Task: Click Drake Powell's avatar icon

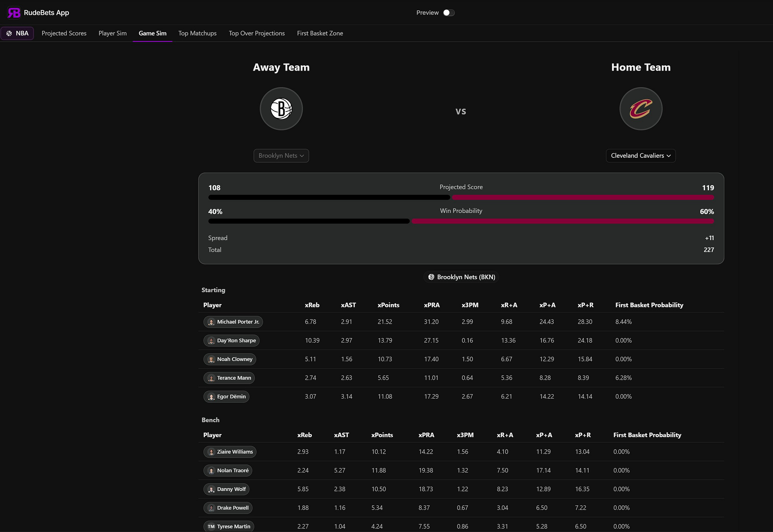Action: 211,508
